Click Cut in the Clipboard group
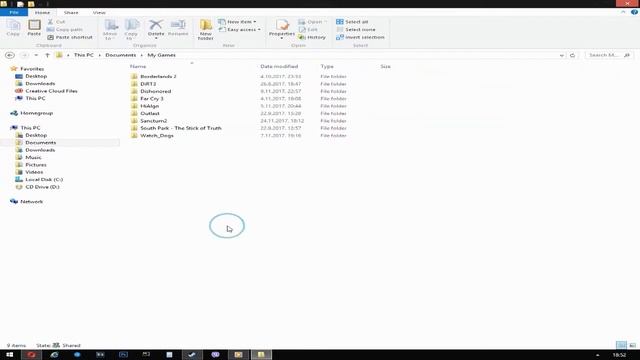The height and width of the screenshot is (360, 640). click(56, 22)
